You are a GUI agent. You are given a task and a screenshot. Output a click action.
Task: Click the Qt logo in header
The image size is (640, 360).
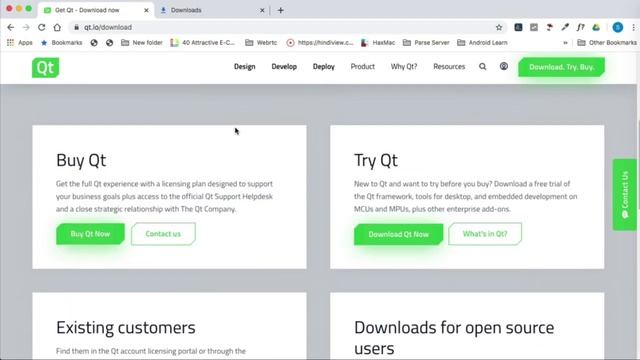45,67
